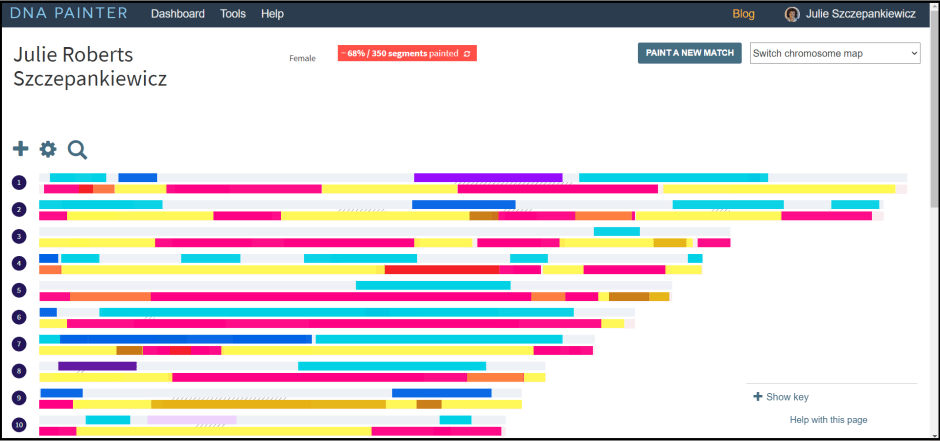Open the Tools menu
The width and height of the screenshot is (940, 441).
click(x=232, y=14)
